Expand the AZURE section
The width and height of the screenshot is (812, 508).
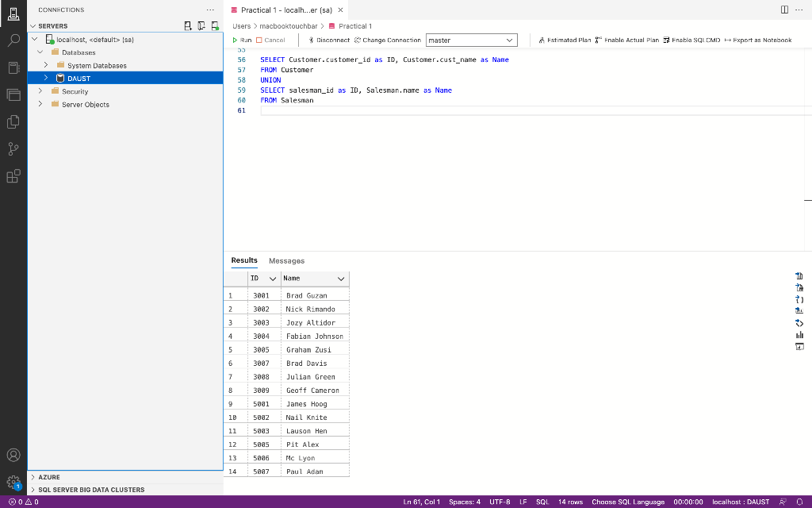click(x=33, y=477)
